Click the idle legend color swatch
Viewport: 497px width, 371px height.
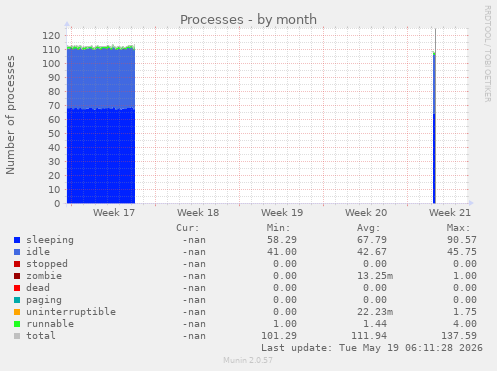(x=17, y=252)
